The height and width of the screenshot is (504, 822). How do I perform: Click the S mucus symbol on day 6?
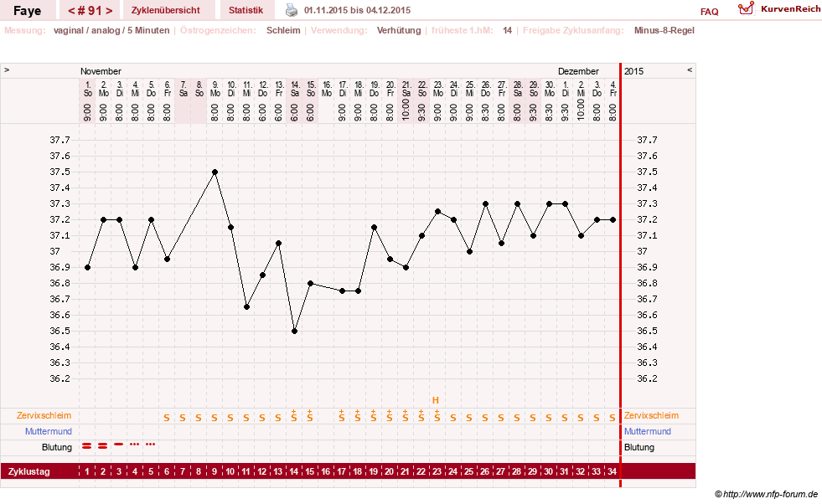pyautogui.click(x=167, y=418)
